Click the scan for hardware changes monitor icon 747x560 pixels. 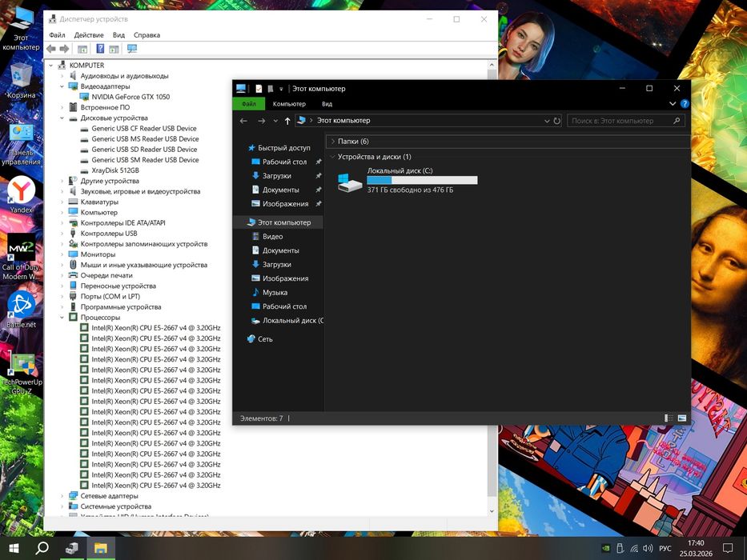point(132,49)
